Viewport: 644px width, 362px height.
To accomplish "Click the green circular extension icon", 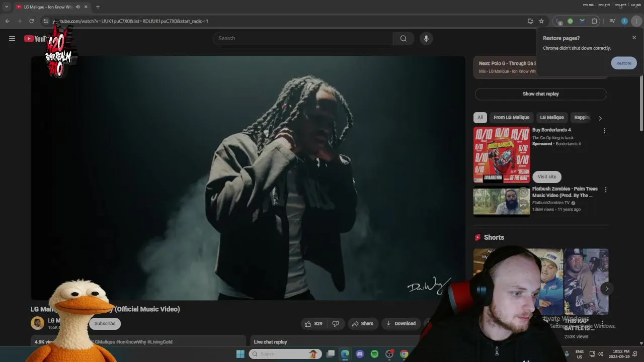I will point(570,21).
